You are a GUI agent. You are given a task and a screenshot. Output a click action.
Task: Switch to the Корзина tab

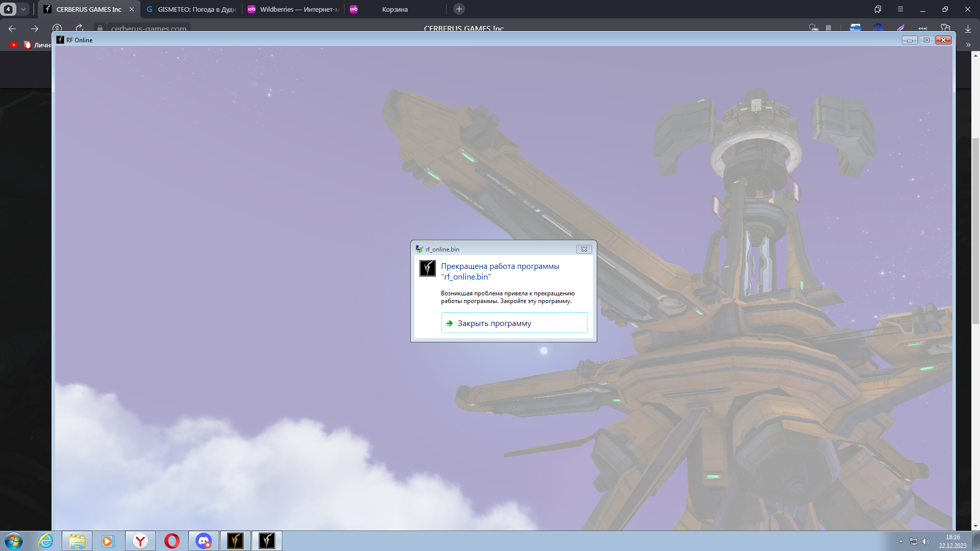click(x=395, y=9)
